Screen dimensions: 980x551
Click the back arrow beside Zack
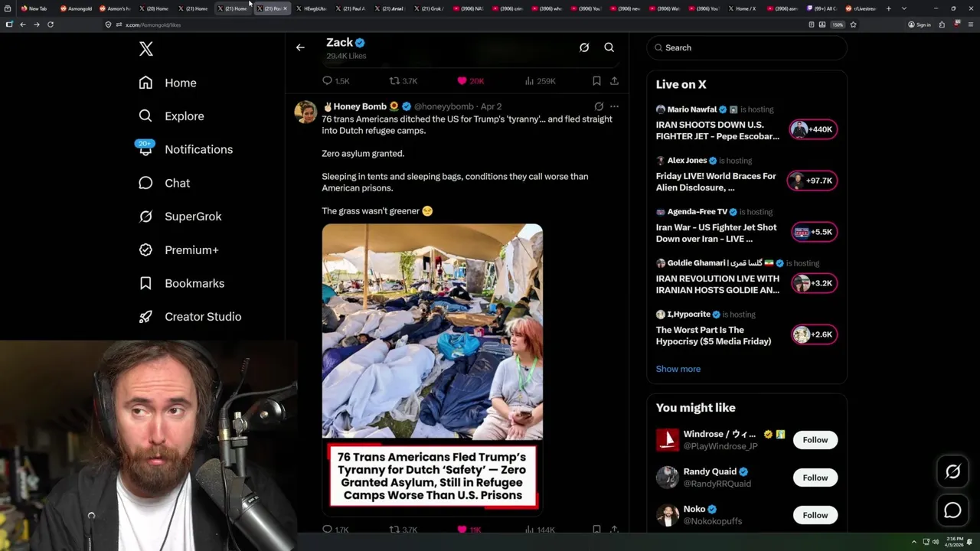(x=300, y=47)
